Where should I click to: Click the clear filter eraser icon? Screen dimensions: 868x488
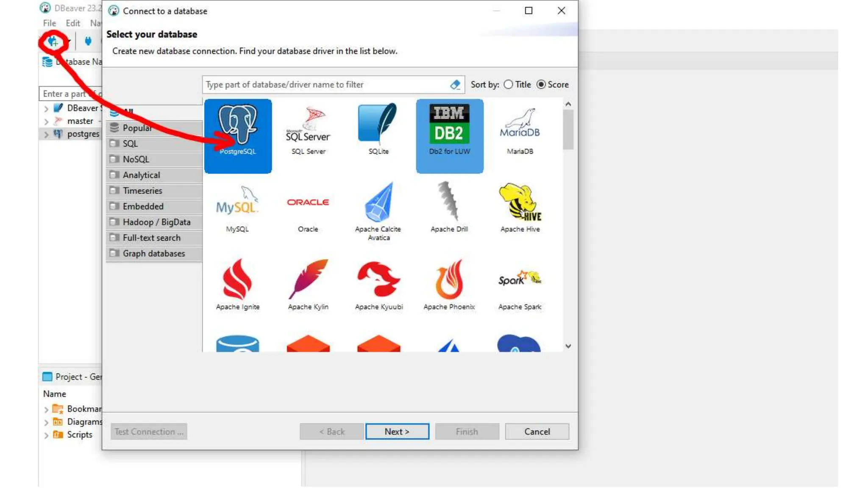pos(455,85)
